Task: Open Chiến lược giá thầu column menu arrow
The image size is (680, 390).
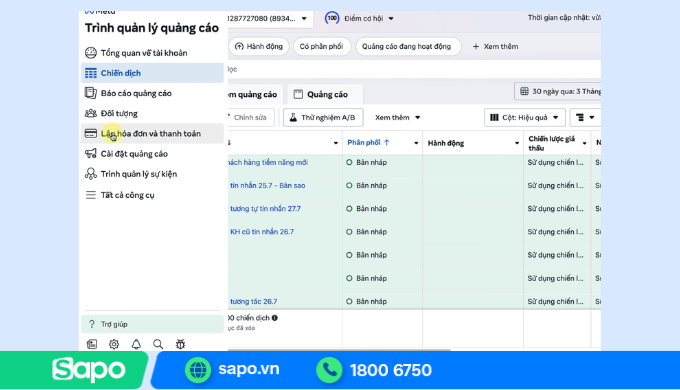Action: tap(584, 143)
